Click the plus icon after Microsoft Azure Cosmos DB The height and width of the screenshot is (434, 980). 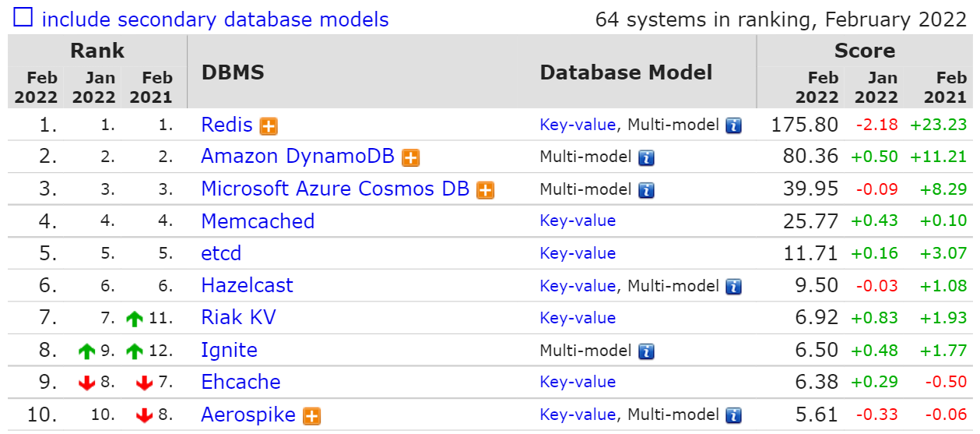click(x=486, y=190)
